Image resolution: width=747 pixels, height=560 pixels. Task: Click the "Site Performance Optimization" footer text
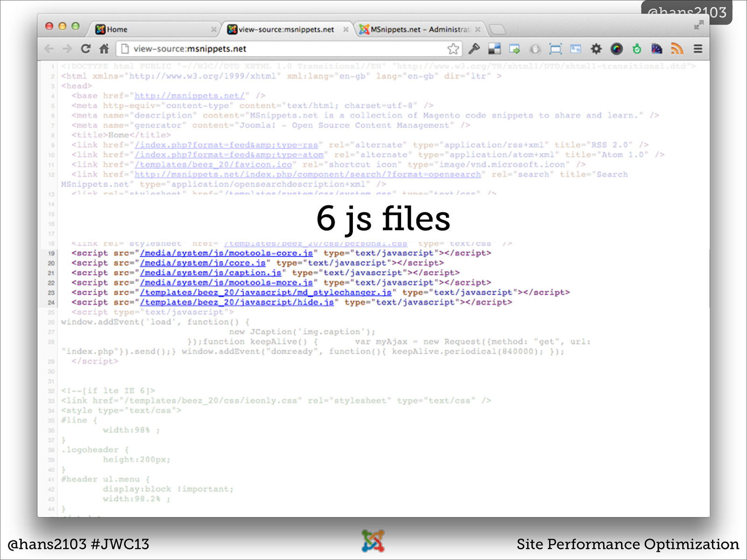pyautogui.click(x=627, y=544)
